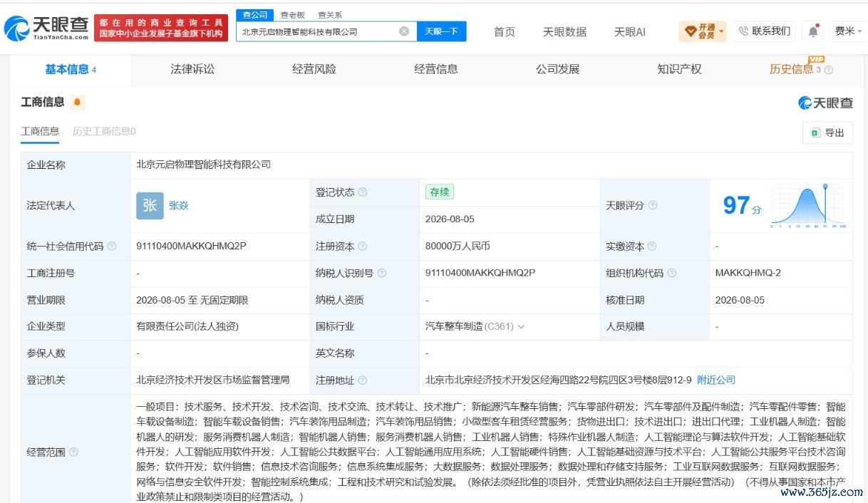The height and width of the screenshot is (503, 868).
Task: Select the 历史工商信息0 sub-tab
Action: [104, 131]
